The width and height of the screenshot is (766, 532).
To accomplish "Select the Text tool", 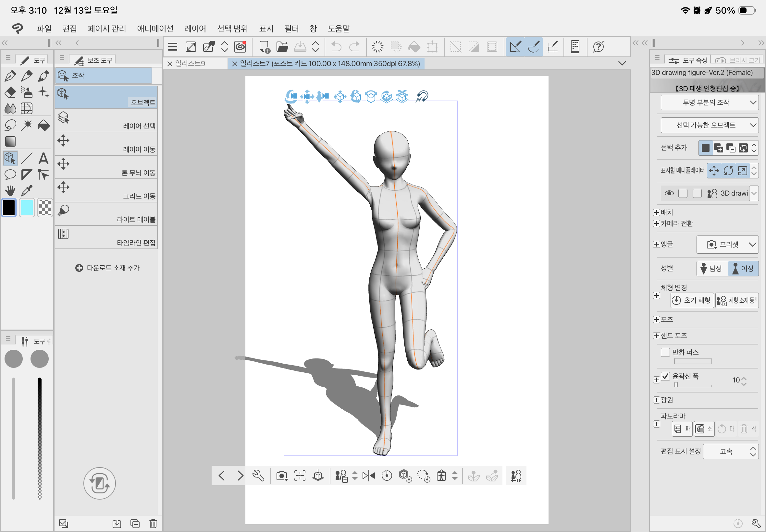I will point(43,158).
